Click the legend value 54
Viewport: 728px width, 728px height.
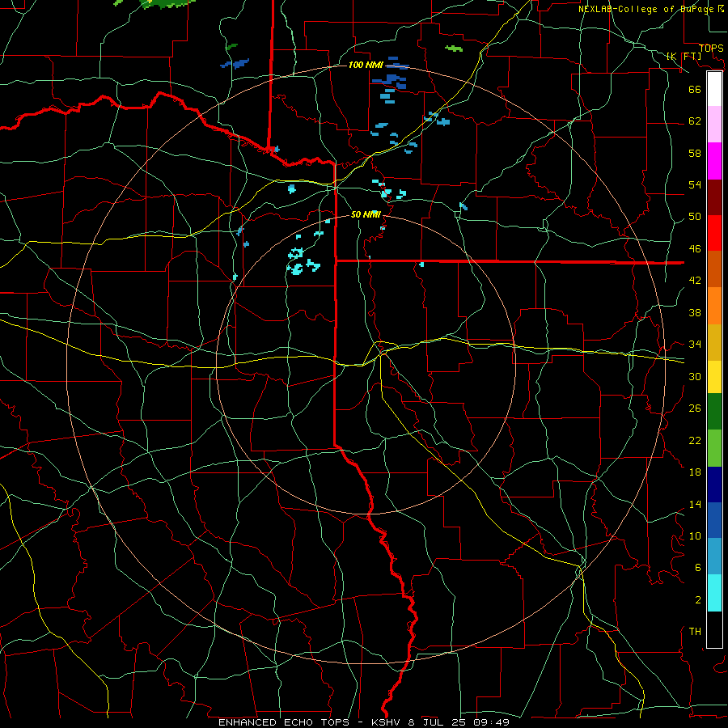click(x=695, y=184)
